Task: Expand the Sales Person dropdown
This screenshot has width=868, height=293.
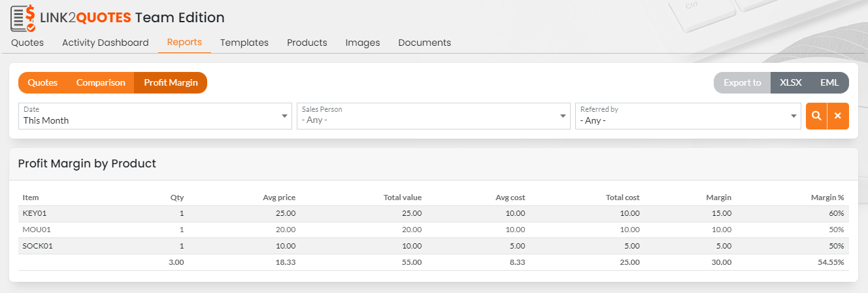Action: (x=432, y=116)
